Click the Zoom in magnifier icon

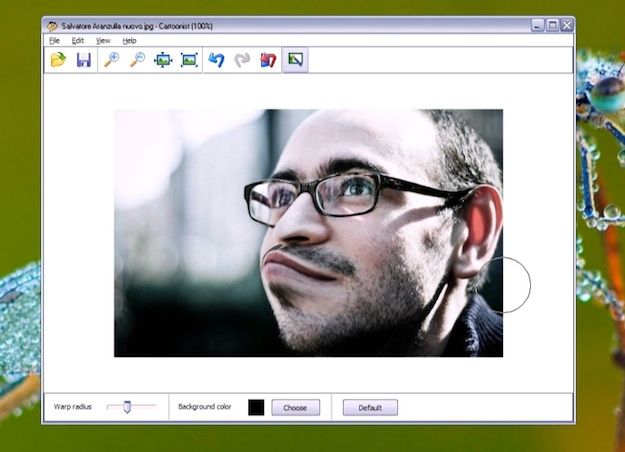coord(112,60)
